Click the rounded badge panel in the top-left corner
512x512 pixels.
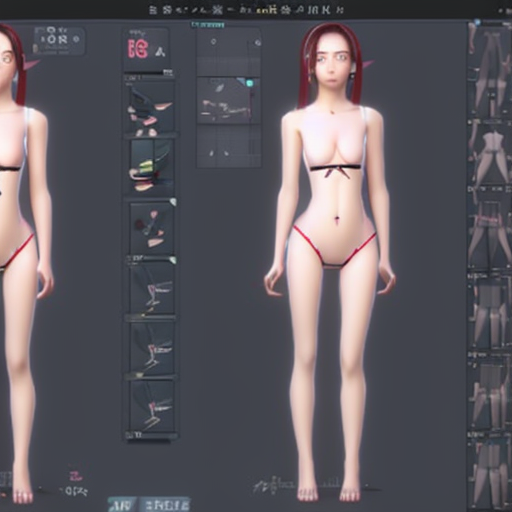[59, 41]
